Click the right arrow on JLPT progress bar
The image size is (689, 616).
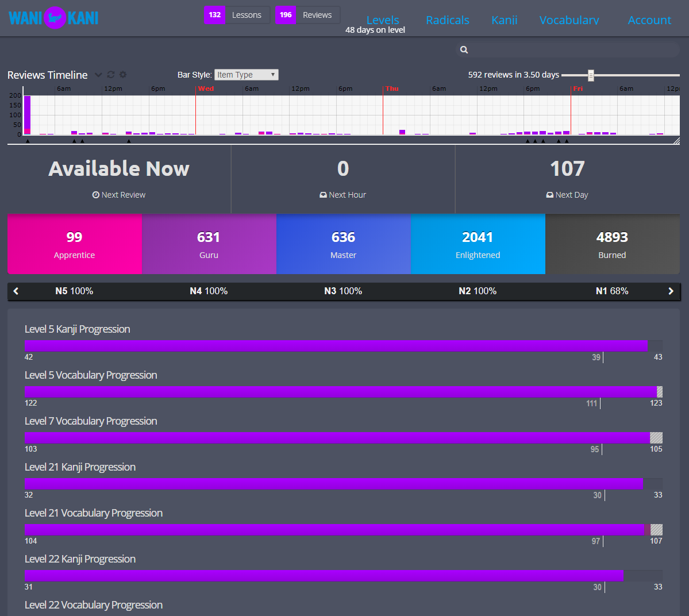pos(671,291)
